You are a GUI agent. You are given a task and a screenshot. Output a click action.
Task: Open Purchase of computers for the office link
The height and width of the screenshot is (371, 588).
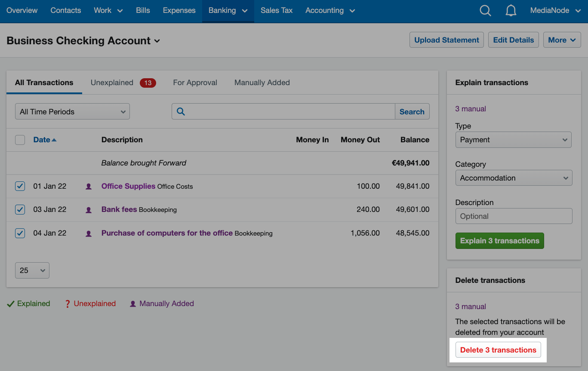point(167,233)
